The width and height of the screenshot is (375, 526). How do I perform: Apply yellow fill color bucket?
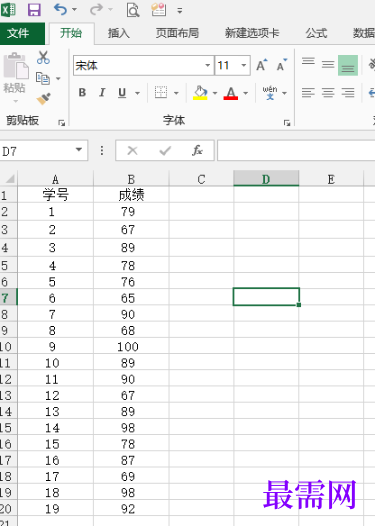pyautogui.click(x=200, y=93)
